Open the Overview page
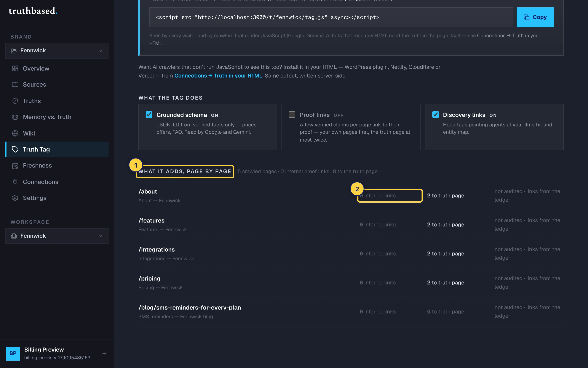The image size is (588, 368). pyautogui.click(x=57, y=68)
